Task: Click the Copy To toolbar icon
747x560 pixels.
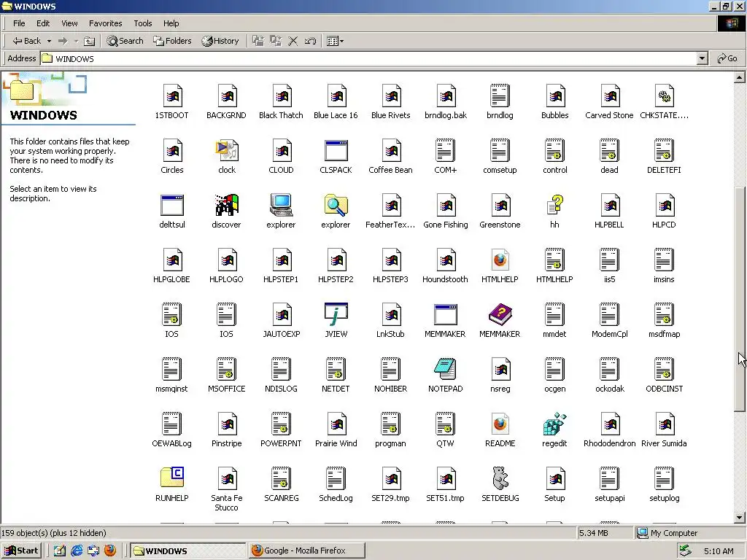Action: (276, 41)
